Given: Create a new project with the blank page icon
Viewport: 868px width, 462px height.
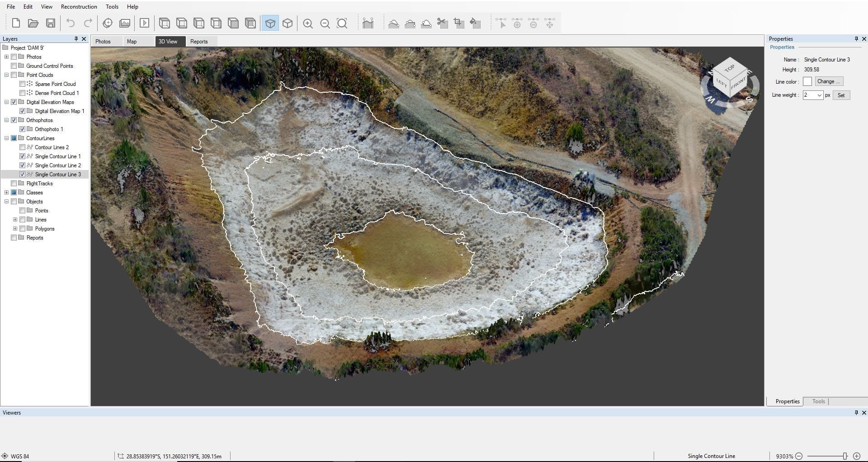Looking at the screenshot, I should [x=16, y=23].
